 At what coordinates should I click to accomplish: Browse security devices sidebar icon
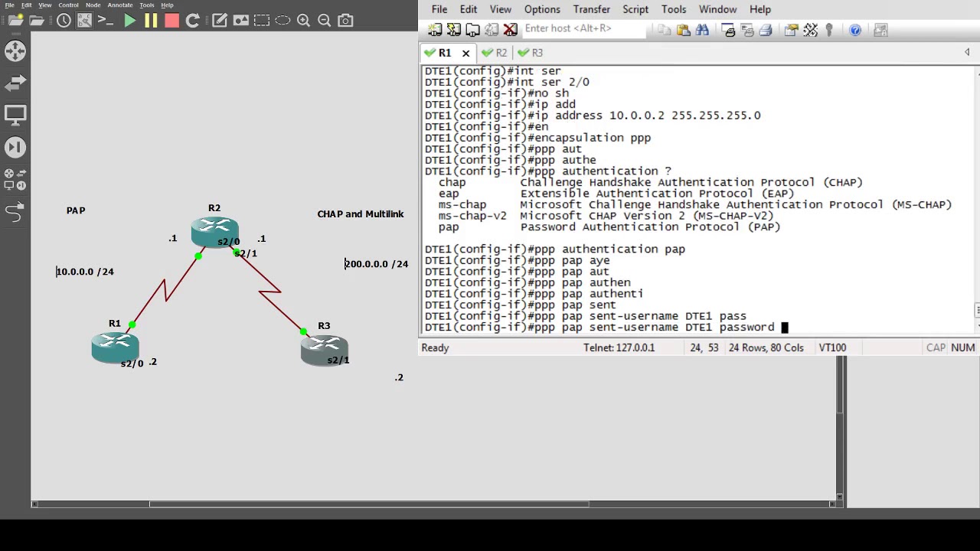point(15,147)
